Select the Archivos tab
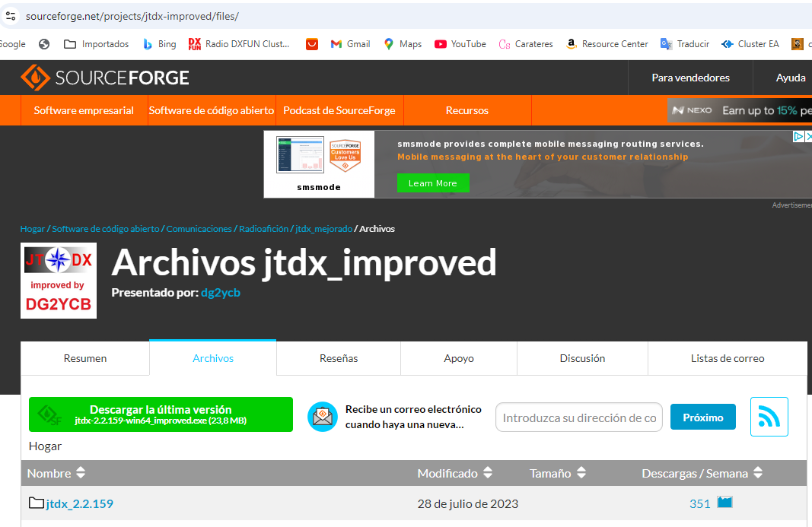The width and height of the screenshot is (812, 527). [x=213, y=358]
